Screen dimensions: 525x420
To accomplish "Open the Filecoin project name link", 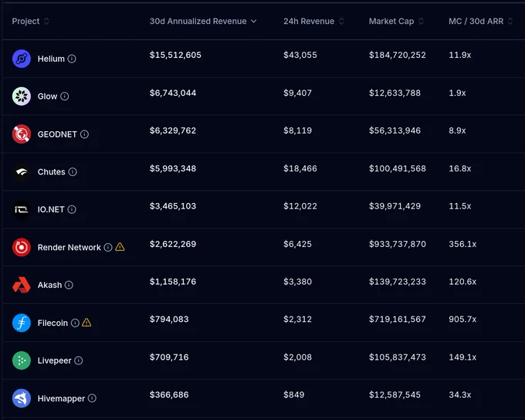I will point(52,323).
